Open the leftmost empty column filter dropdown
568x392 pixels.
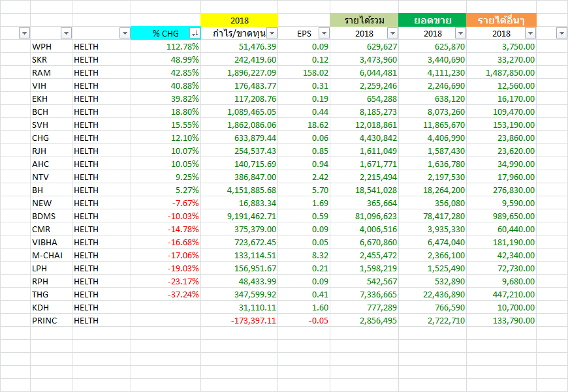(24, 33)
